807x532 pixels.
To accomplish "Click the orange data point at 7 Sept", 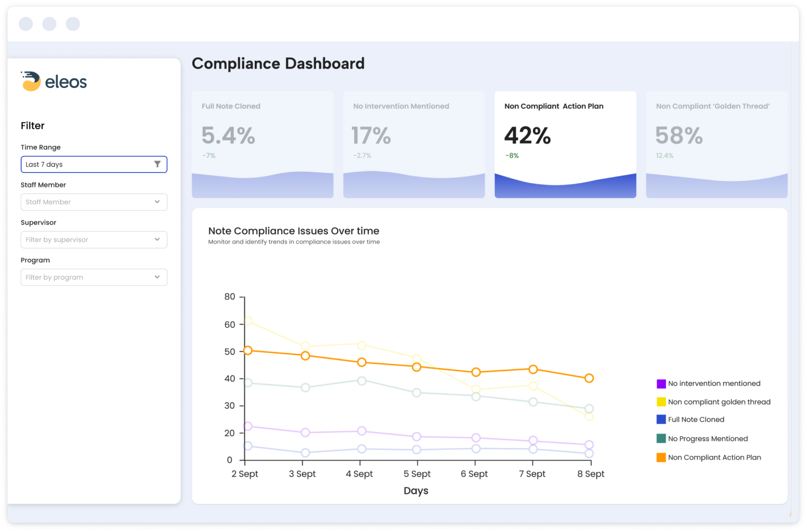I will point(533,369).
